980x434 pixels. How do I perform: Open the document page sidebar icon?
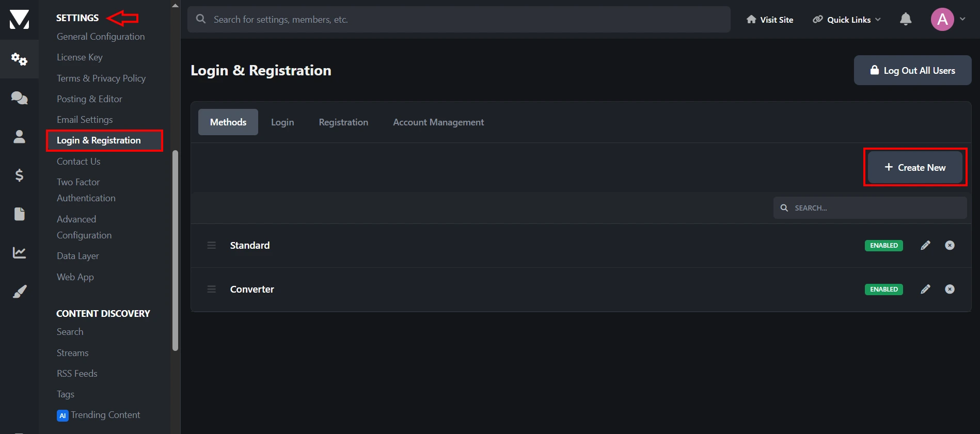pos(19,214)
